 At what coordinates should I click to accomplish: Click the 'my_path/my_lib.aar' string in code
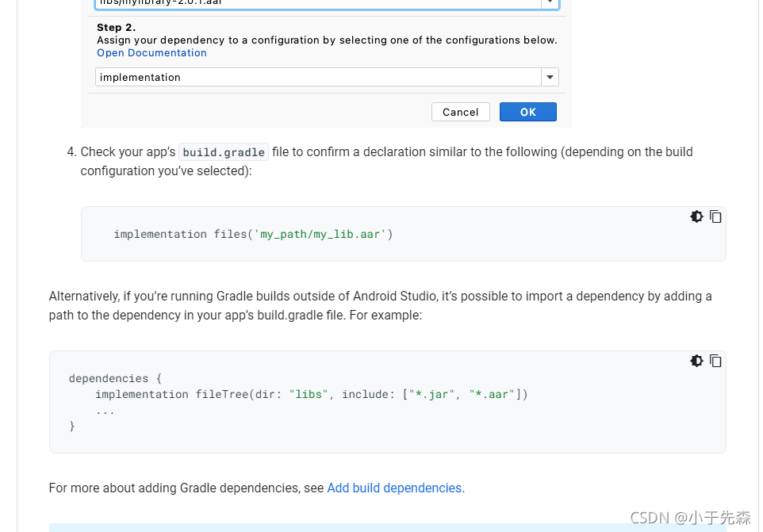click(x=320, y=235)
